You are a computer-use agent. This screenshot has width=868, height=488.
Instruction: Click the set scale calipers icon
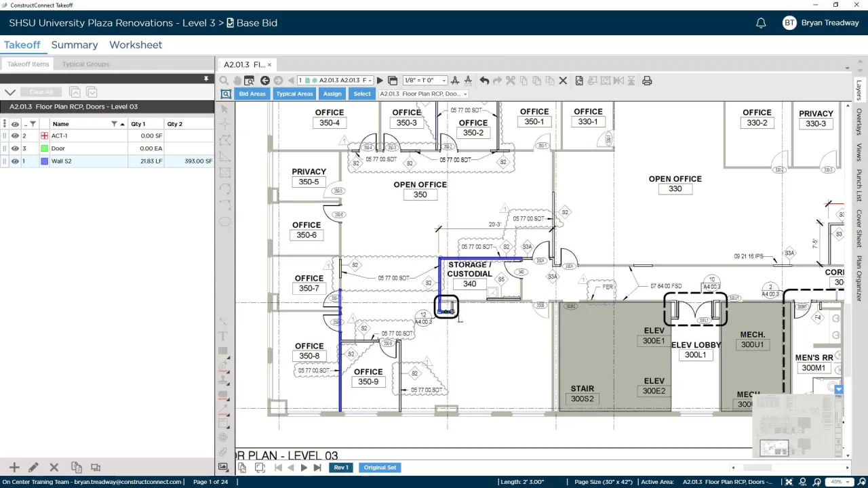(x=455, y=81)
